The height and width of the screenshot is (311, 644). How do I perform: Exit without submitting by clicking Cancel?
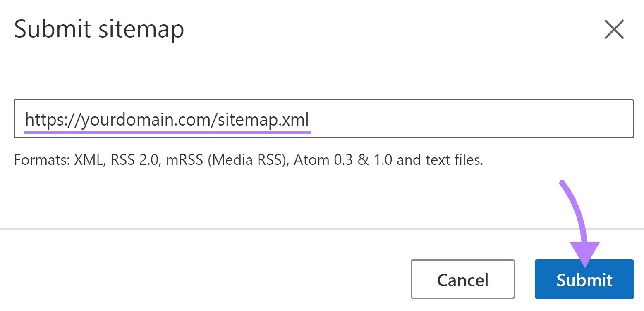(462, 280)
